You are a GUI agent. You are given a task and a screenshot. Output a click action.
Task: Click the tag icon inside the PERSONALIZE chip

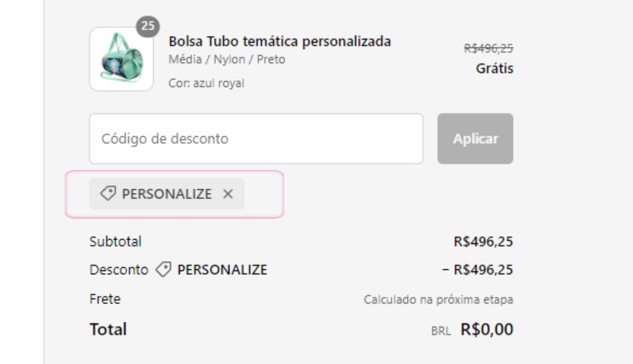pyautogui.click(x=108, y=194)
